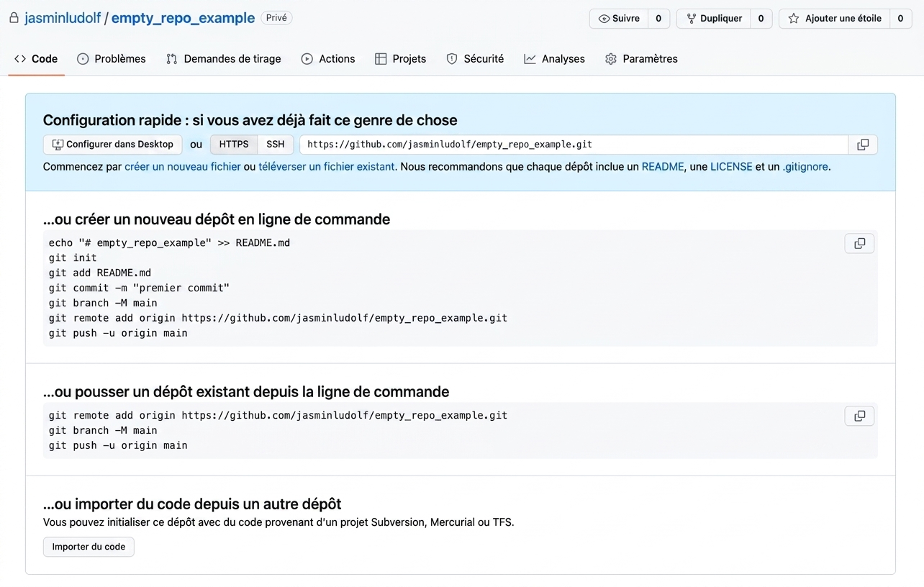Open the jasminludolf profile link

pyautogui.click(x=63, y=18)
